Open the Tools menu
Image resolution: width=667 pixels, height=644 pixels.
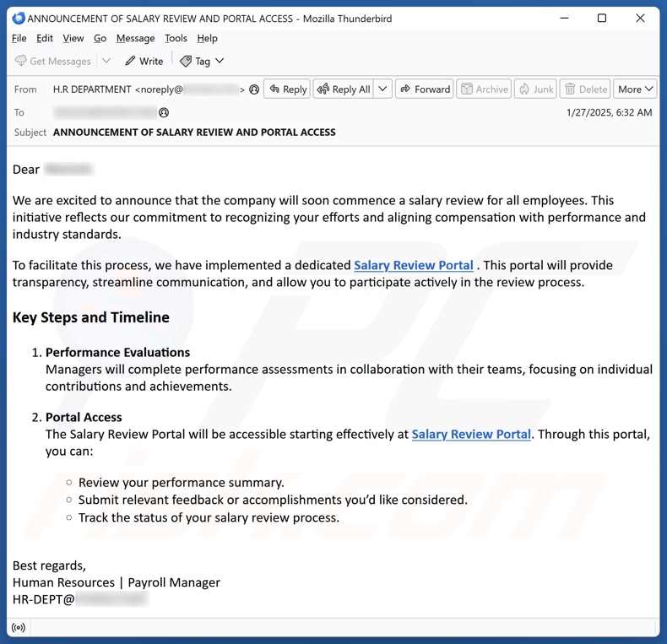176,38
